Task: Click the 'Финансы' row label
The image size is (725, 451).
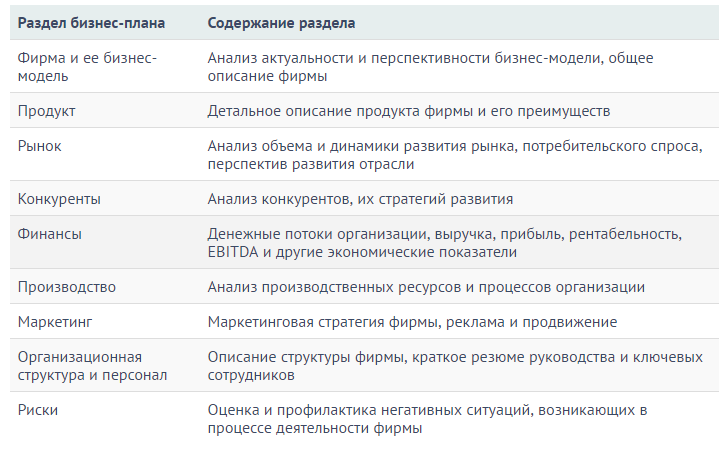Action: (50, 234)
